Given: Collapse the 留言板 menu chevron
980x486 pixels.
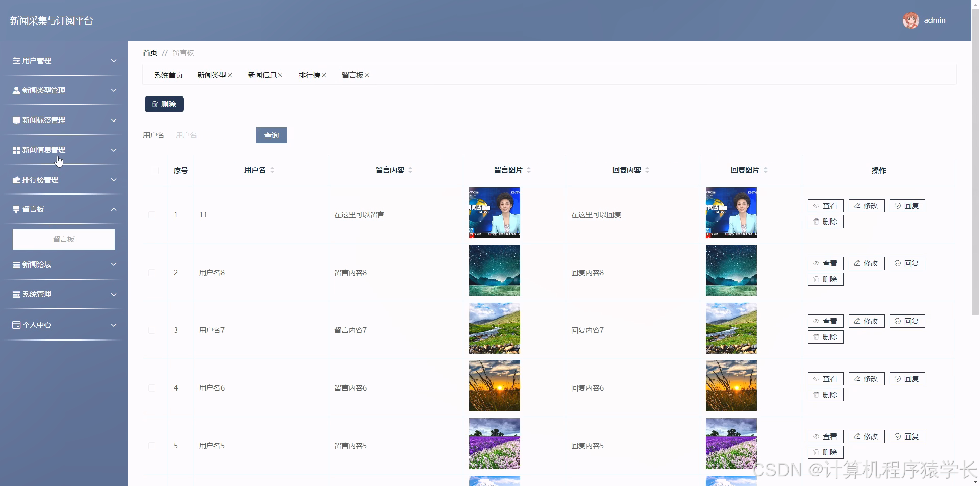Looking at the screenshot, I should pyautogui.click(x=114, y=209).
